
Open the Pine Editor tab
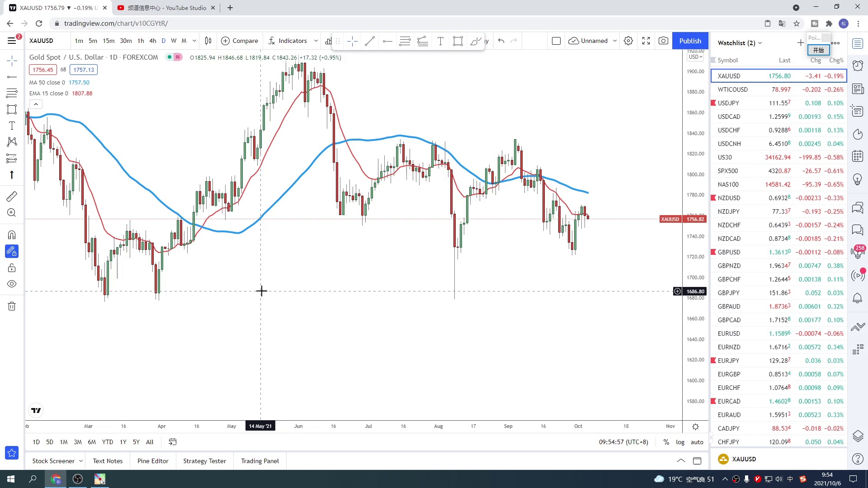click(153, 461)
